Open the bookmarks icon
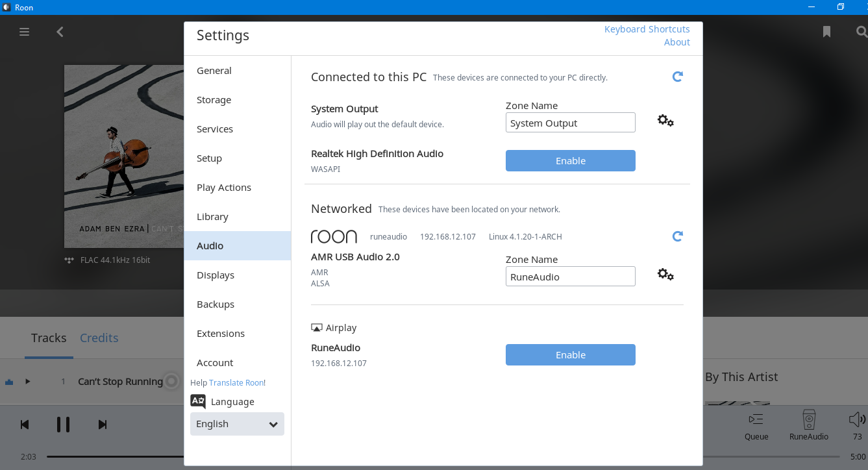Viewport: 868px width, 470px height. tap(826, 32)
